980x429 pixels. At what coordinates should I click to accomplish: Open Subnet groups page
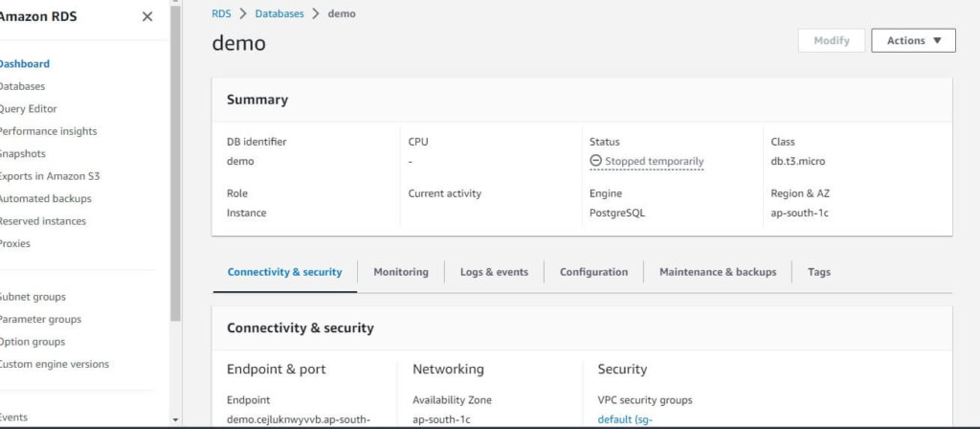click(33, 297)
